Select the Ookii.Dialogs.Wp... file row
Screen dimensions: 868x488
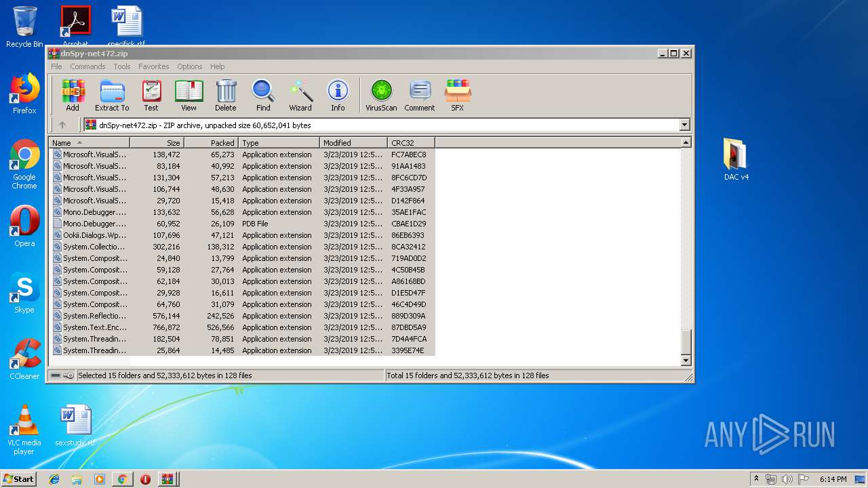click(x=242, y=235)
